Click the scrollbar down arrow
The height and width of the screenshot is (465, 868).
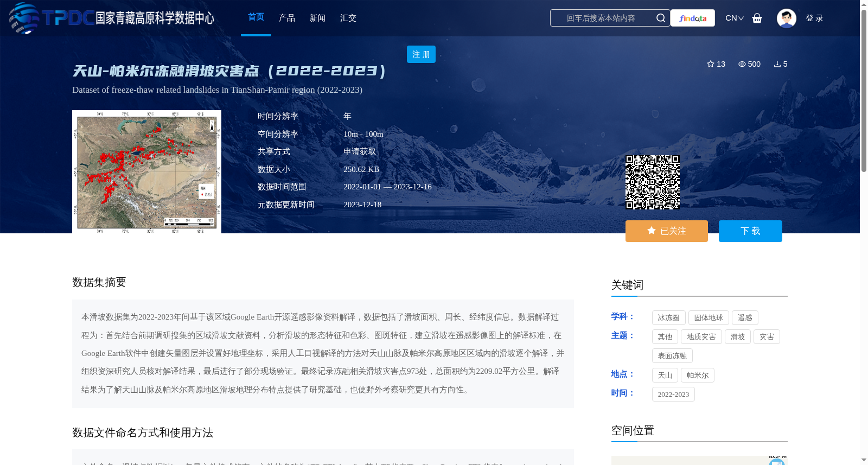point(864,460)
